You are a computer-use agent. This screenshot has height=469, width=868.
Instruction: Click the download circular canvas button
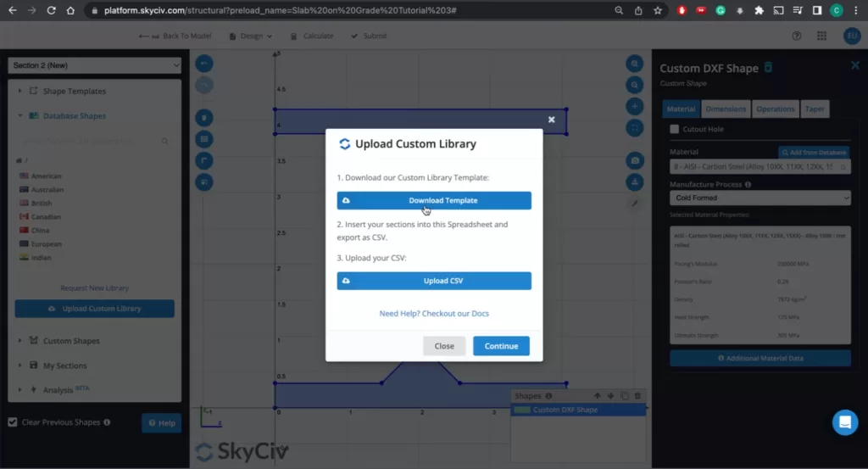[x=635, y=181]
